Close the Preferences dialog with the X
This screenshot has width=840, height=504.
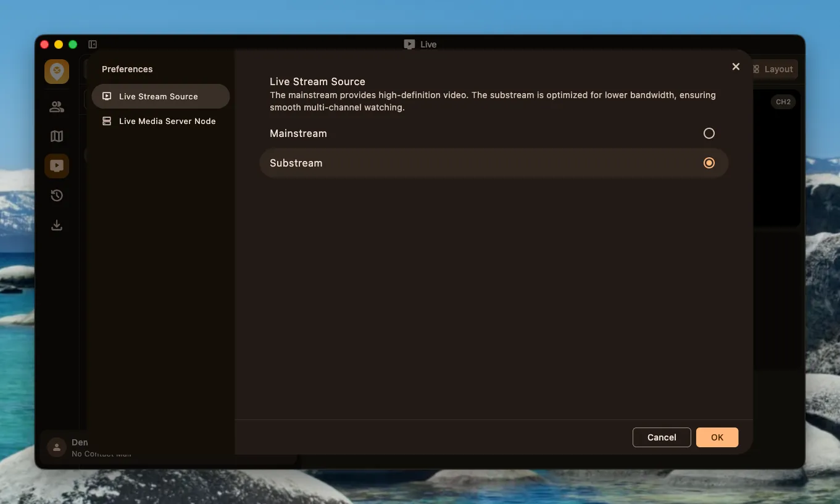[736, 67]
